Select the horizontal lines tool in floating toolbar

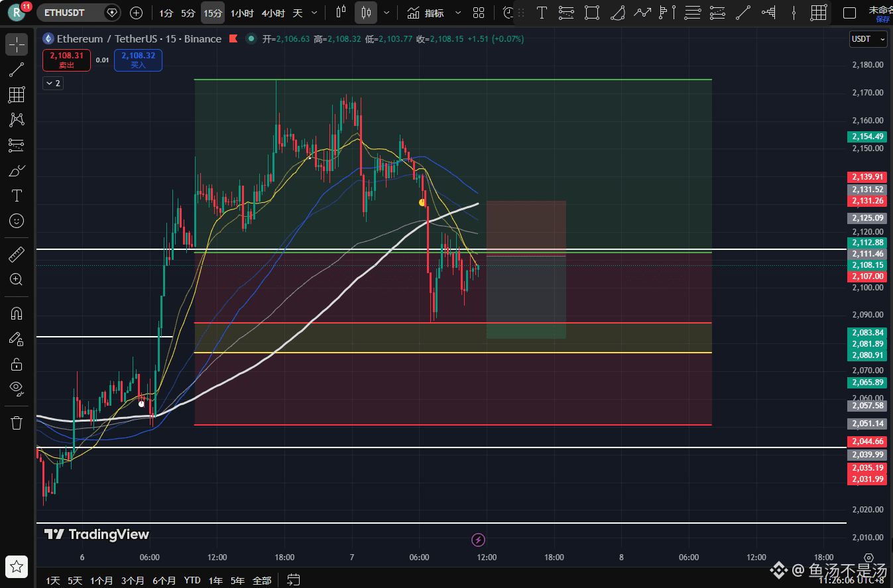[693, 13]
